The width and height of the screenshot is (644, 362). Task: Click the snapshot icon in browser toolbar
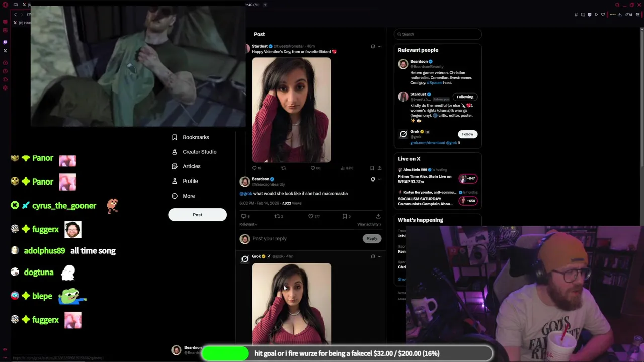pyautogui.click(x=583, y=15)
